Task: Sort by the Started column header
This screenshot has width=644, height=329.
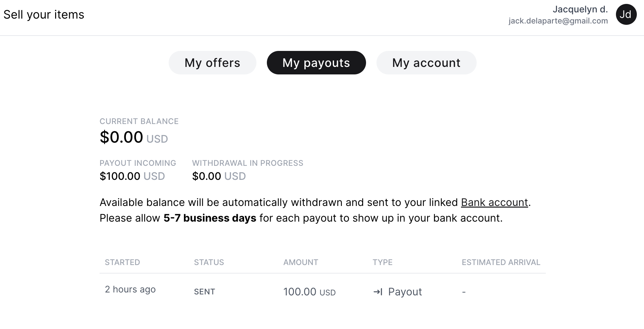Action: pos(122,262)
